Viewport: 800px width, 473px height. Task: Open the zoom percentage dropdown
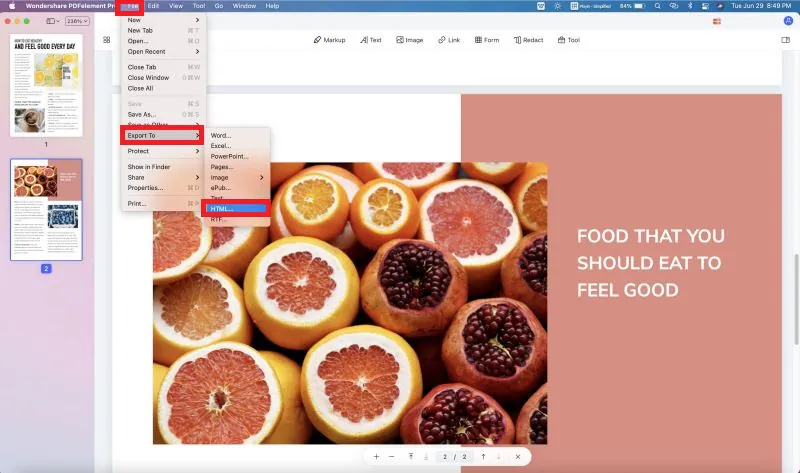[x=77, y=21]
